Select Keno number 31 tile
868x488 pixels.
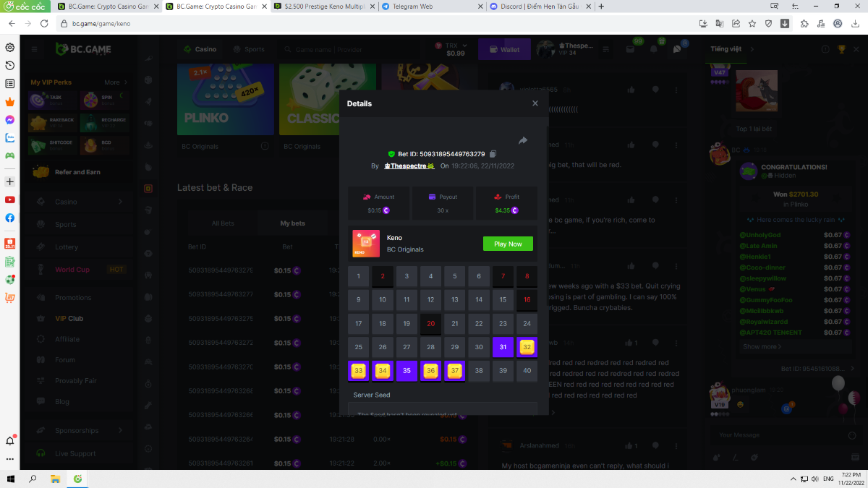(503, 347)
